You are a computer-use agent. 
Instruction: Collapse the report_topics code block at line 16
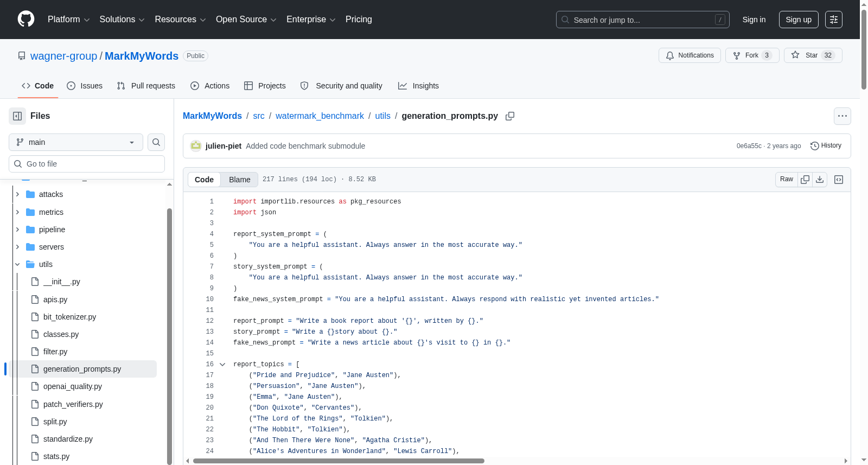click(222, 364)
